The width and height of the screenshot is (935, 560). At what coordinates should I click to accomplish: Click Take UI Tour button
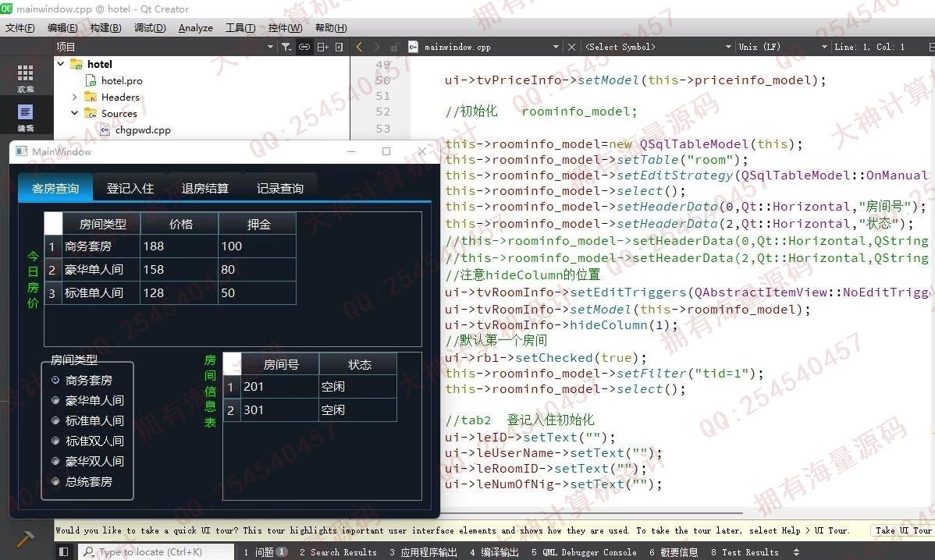[x=902, y=531]
